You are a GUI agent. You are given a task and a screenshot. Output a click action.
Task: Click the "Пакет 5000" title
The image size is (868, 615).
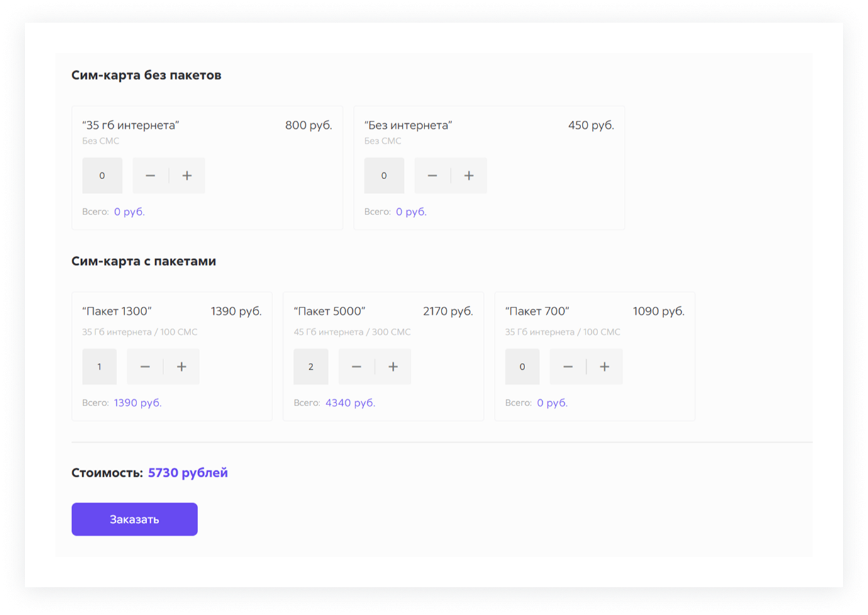point(330,311)
